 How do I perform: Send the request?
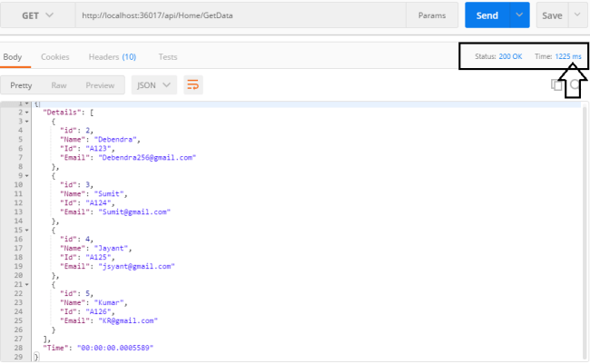(487, 15)
